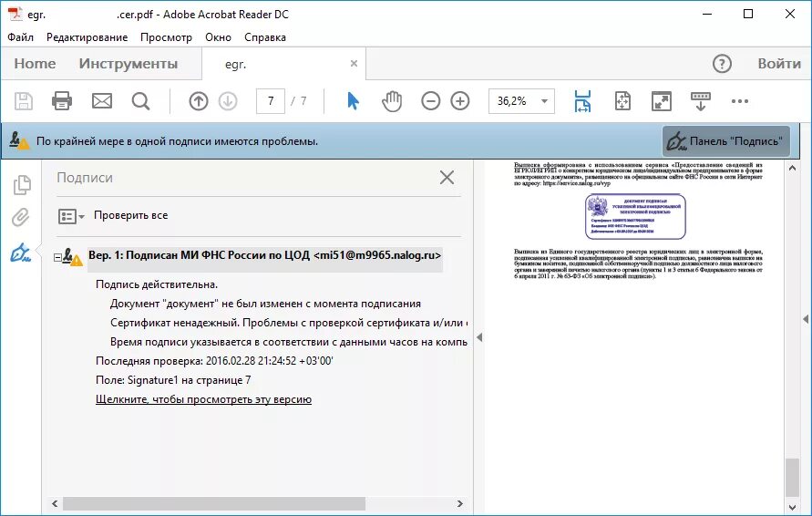Close the Подписи panel with X
The image size is (812, 516).
point(447,177)
